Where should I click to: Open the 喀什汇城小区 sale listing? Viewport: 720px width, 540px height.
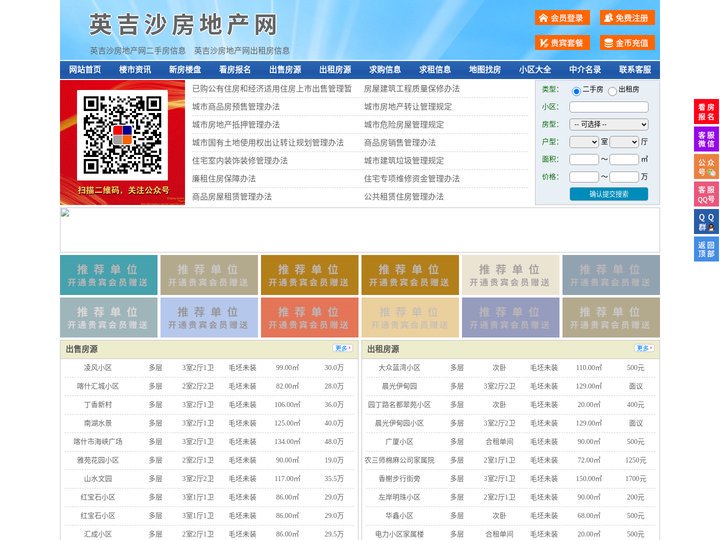(x=98, y=386)
